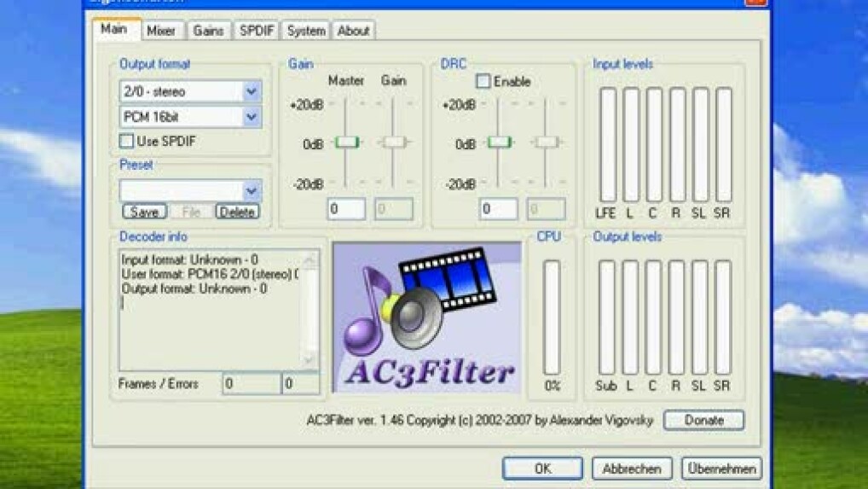Click the Master gain value input field

[x=346, y=209]
